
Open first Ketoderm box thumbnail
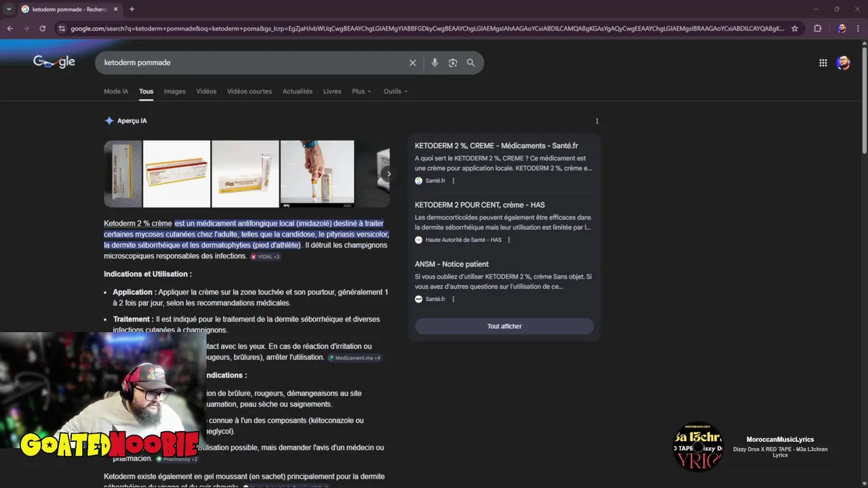click(123, 174)
